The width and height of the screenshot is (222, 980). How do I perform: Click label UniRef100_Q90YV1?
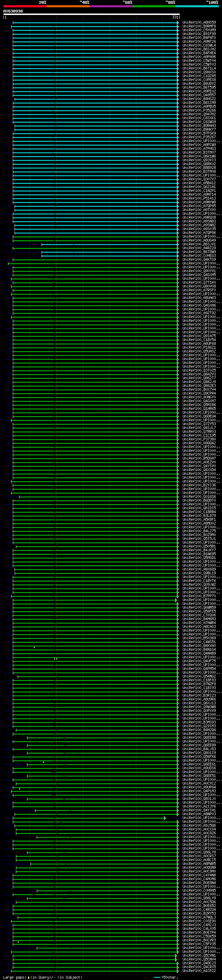[x=199, y=271]
